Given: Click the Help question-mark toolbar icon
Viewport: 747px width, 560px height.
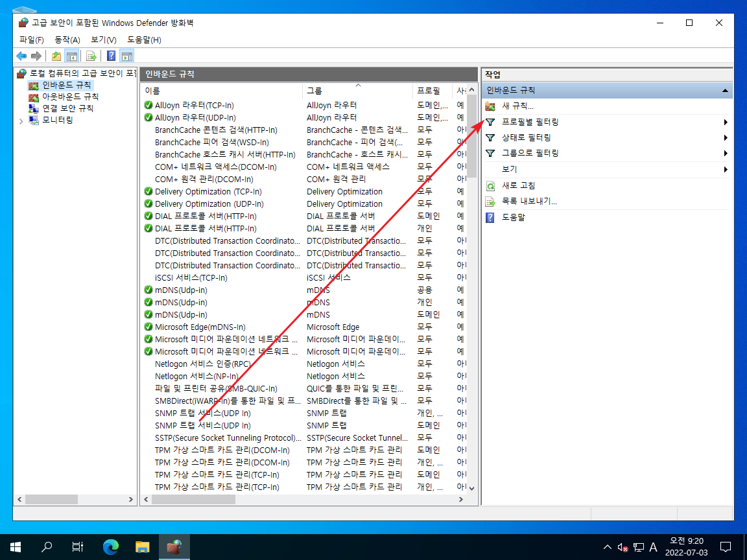Looking at the screenshot, I should [x=111, y=56].
